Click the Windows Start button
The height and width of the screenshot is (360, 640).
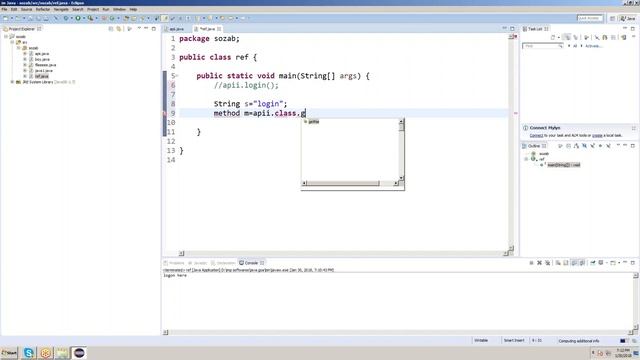click(x=9, y=353)
